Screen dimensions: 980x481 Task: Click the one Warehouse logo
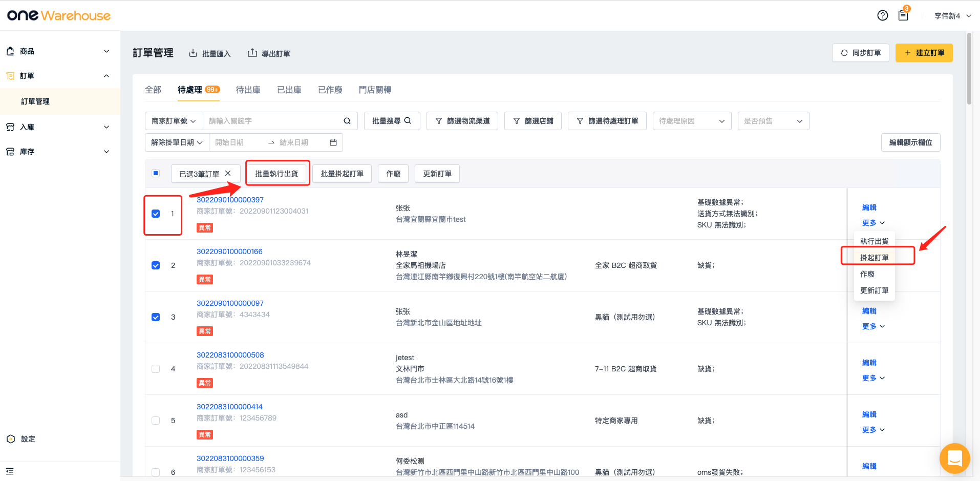59,15
